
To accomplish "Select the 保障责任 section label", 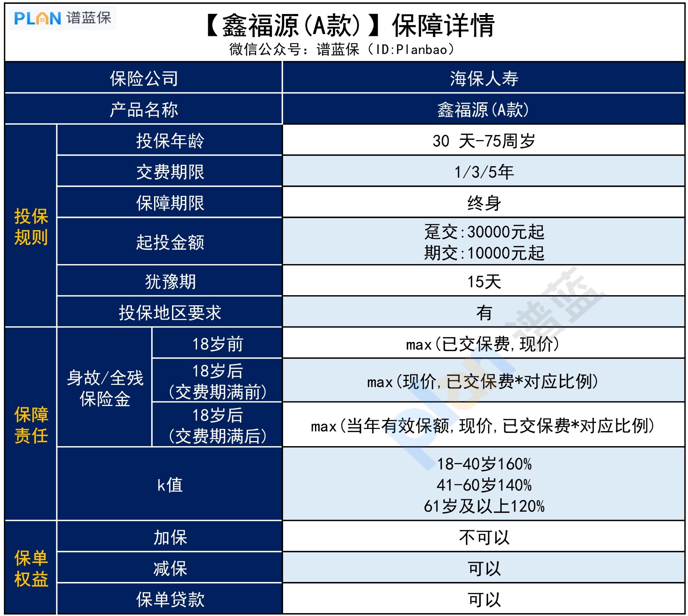I will (x=31, y=425).
